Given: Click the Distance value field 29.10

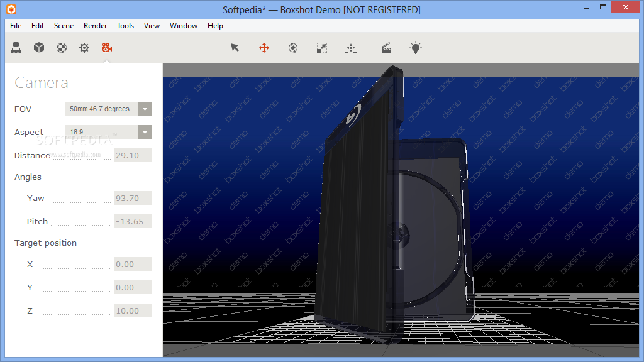Looking at the screenshot, I should click(132, 156).
